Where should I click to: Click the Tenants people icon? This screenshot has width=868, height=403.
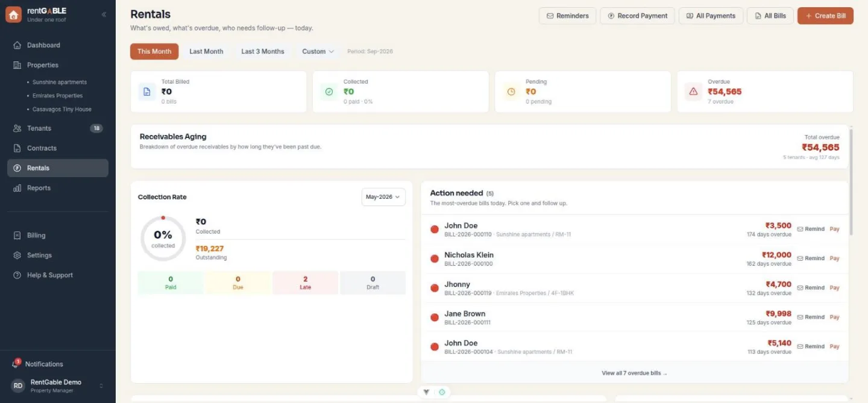(17, 128)
